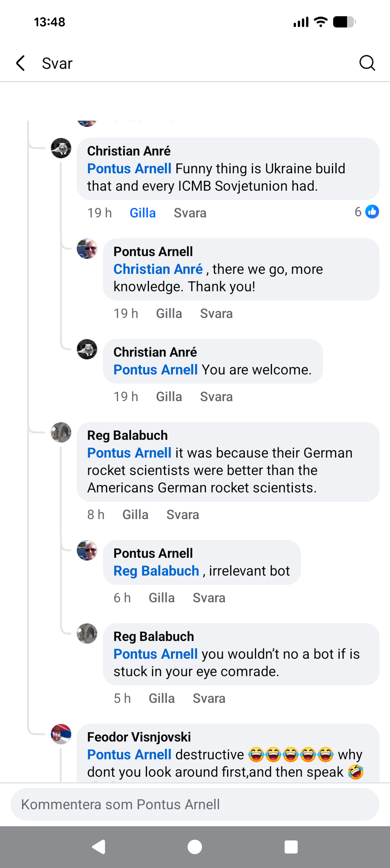This screenshot has width=390, height=868.
Task: Reply to "You are welcome" comment
Action: point(216,397)
